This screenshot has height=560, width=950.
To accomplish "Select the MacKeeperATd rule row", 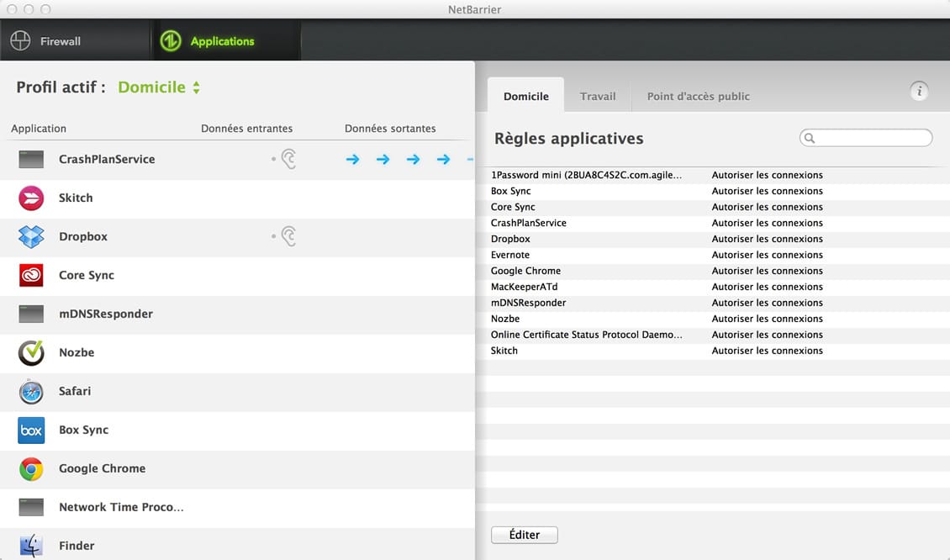I will click(713, 287).
